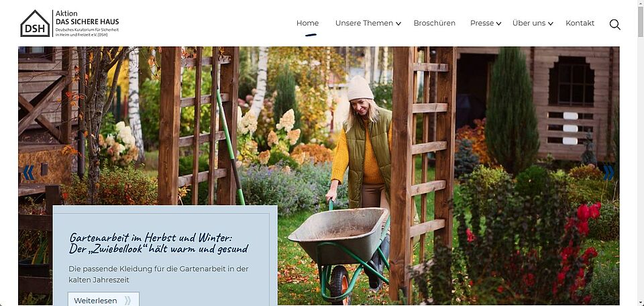Open the Broschüren menu item
This screenshot has height=306, width=644.
click(434, 23)
